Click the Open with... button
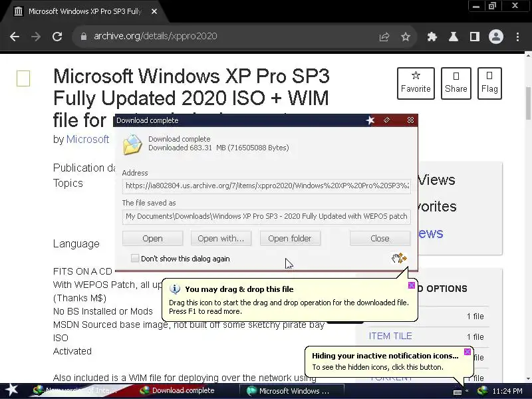Image resolution: width=532 pixels, height=399 pixels. coord(221,239)
